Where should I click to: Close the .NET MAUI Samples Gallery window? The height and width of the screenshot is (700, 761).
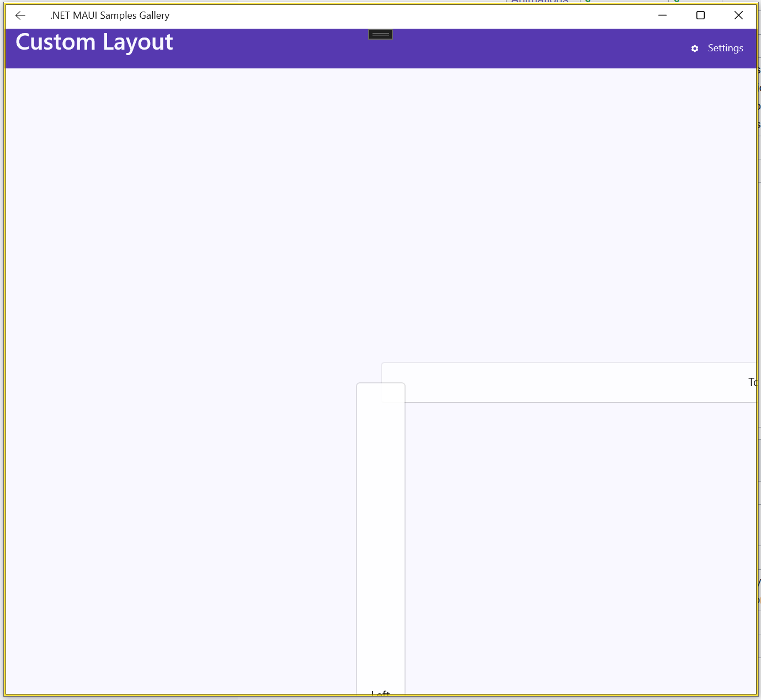tap(738, 15)
